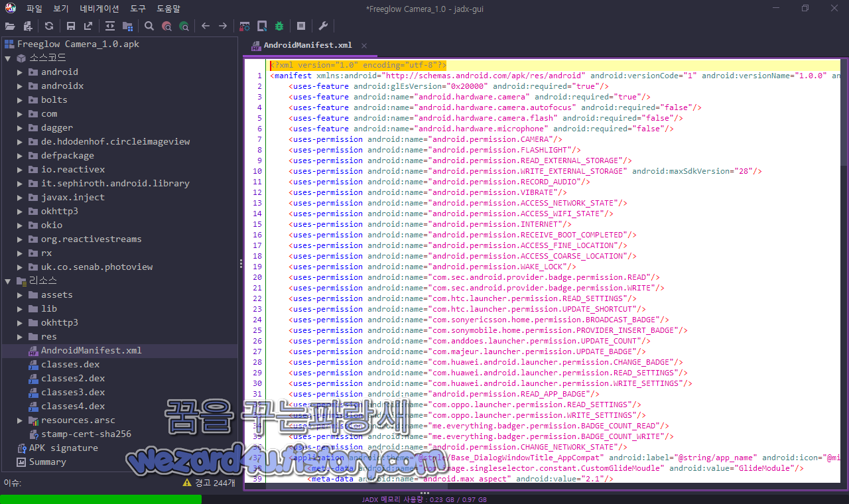Open Class search with red magnifier icon
Viewport: 849px width, 504px height.
166,26
